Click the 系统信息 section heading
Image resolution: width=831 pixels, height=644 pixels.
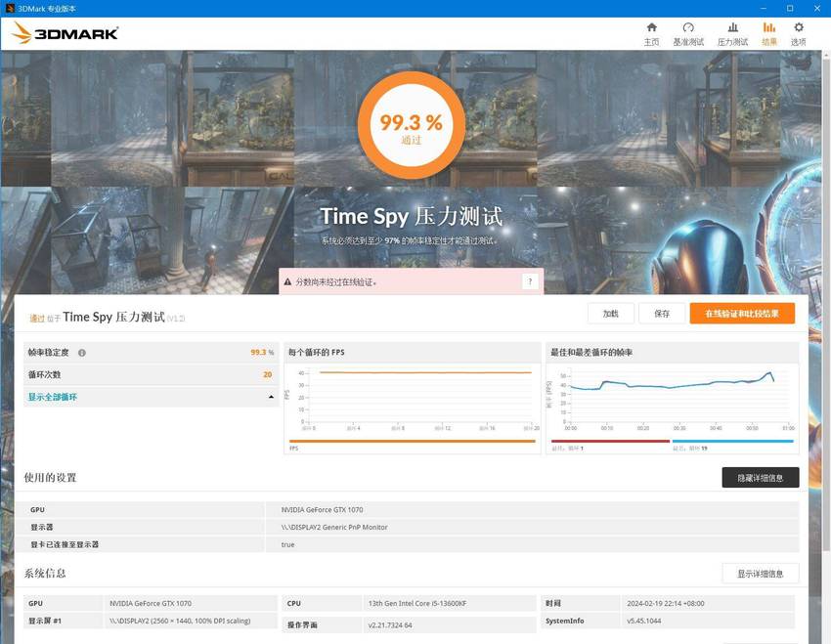click(45, 573)
